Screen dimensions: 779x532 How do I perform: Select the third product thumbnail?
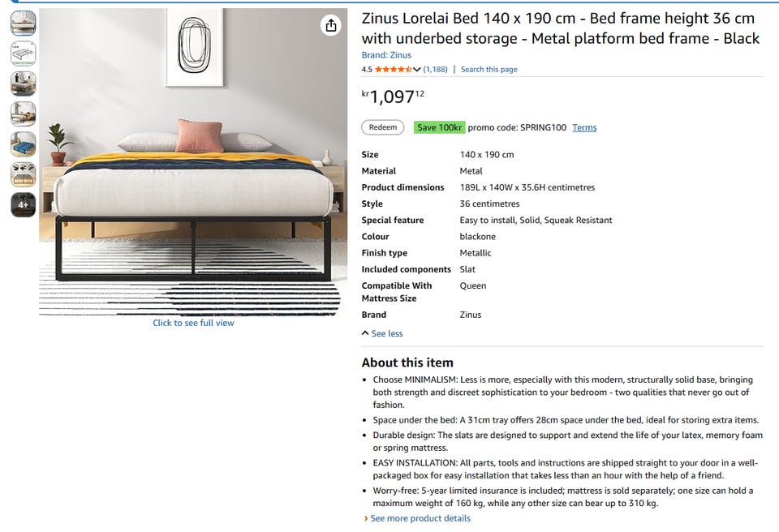point(23,84)
